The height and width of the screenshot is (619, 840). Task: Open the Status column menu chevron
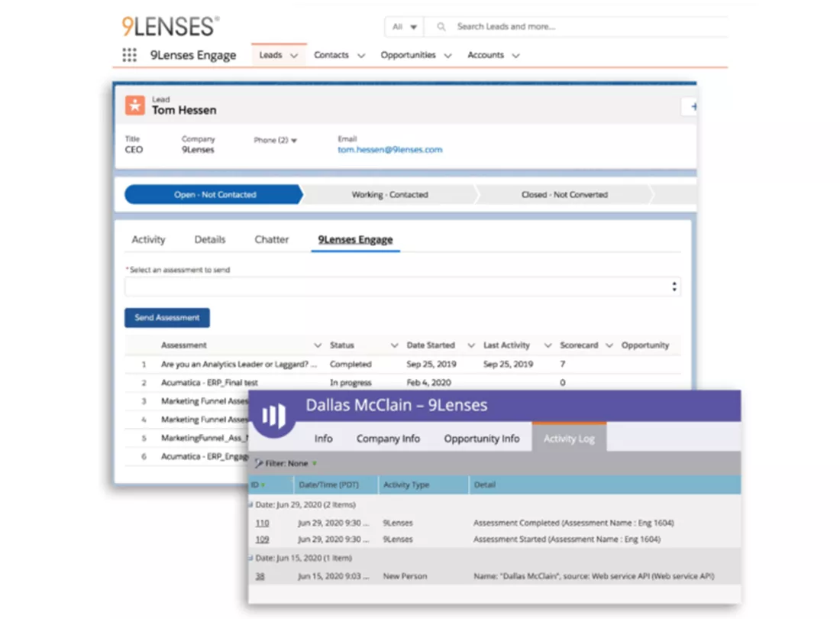pyautogui.click(x=394, y=345)
